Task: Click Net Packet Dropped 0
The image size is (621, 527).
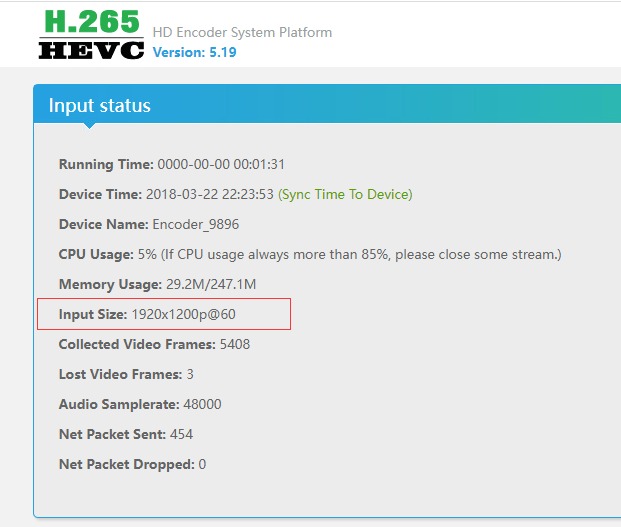Action: [132, 464]
